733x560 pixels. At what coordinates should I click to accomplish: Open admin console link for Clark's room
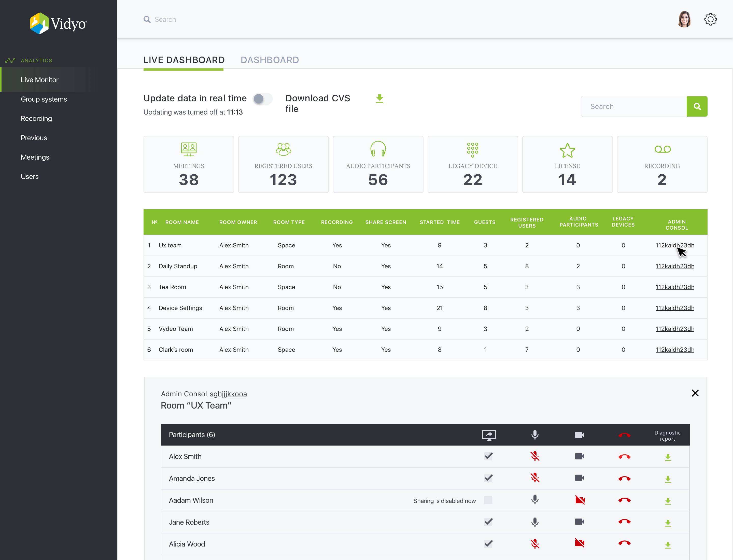(675, 350)
